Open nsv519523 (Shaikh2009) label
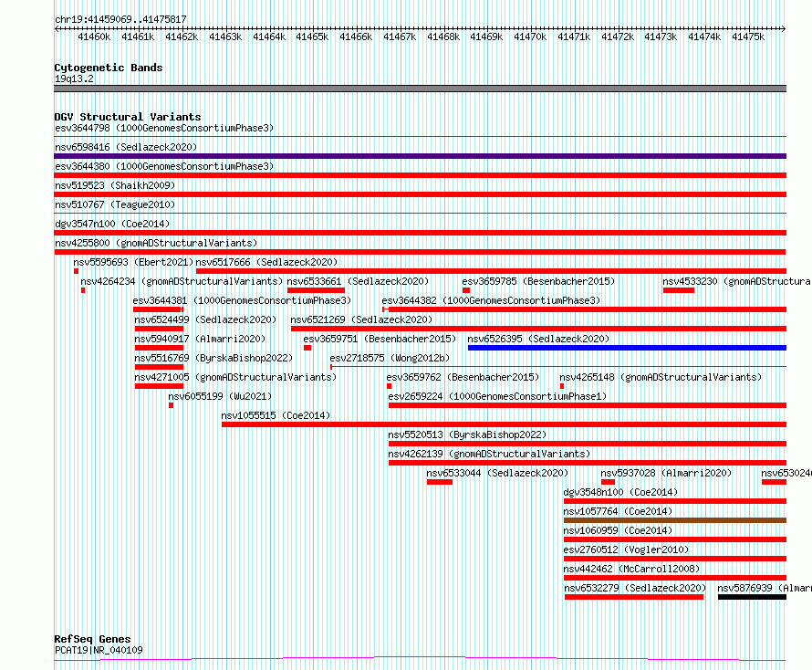 115,185
